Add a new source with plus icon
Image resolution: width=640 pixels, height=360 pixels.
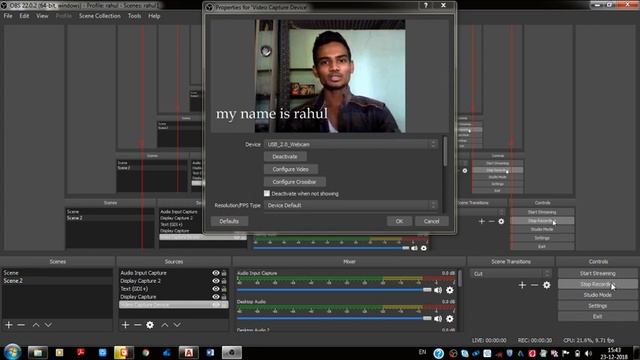[x=125, y=325]
